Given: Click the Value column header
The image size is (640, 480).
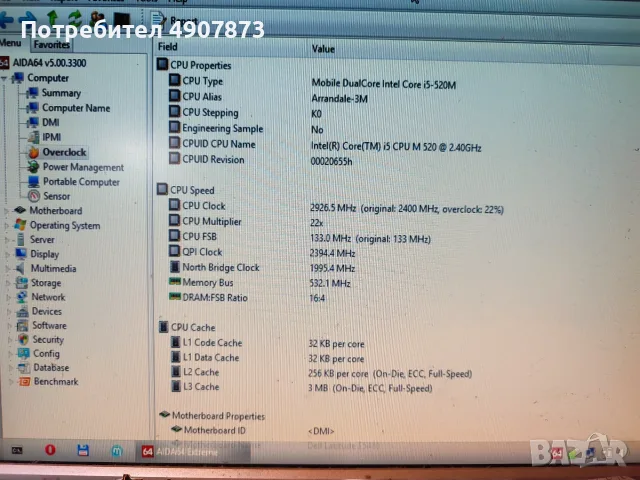Looking at the screenshot, I should pos(323,49).
